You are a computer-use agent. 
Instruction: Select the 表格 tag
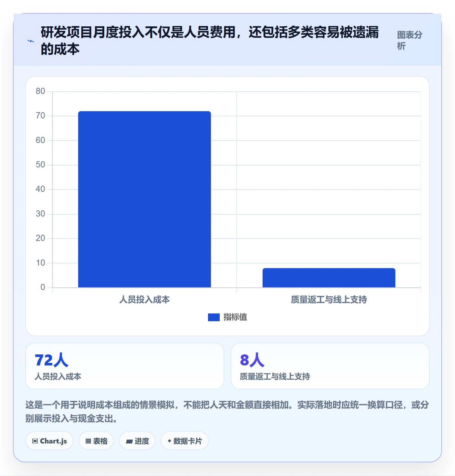tap(96, 441)
